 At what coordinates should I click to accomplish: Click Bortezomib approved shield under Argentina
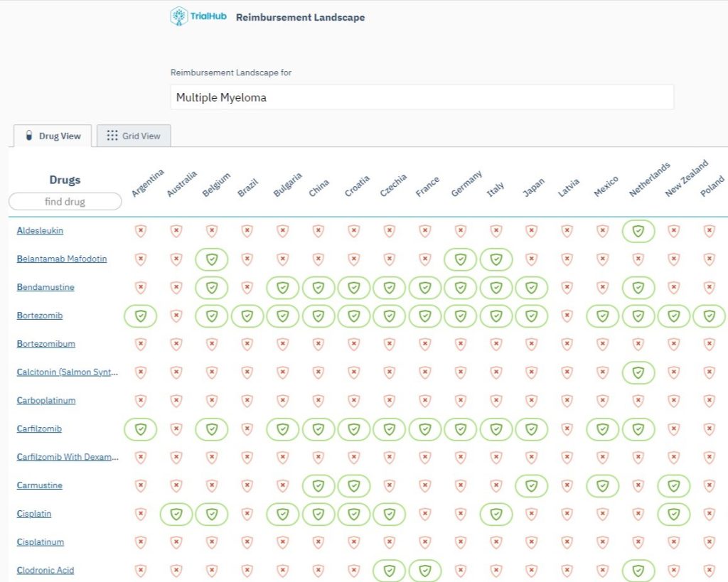coord(141,316)
